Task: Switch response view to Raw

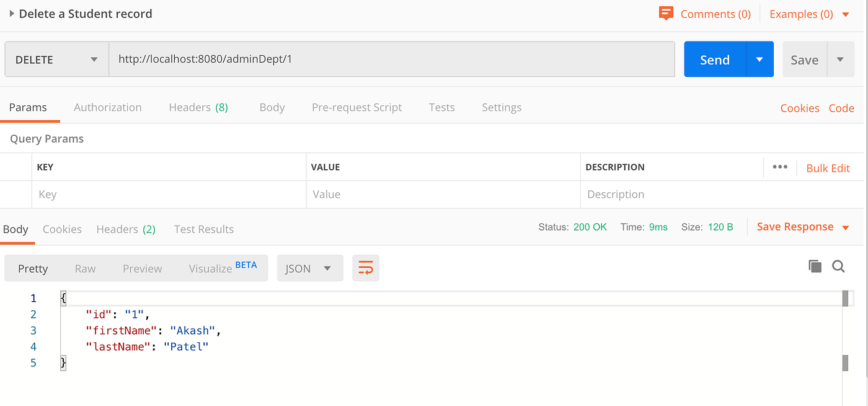Action: coord(84,268)
